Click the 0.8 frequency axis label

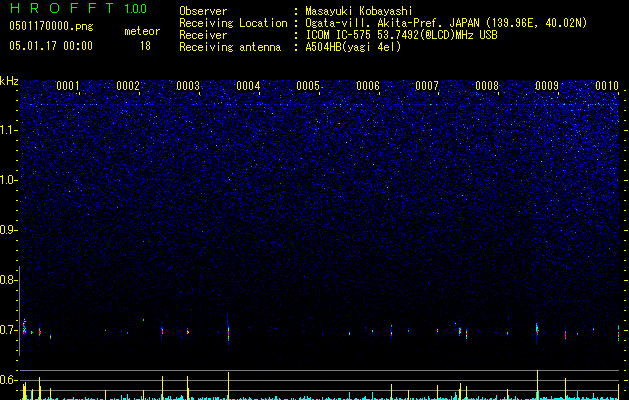click(8, 280)
